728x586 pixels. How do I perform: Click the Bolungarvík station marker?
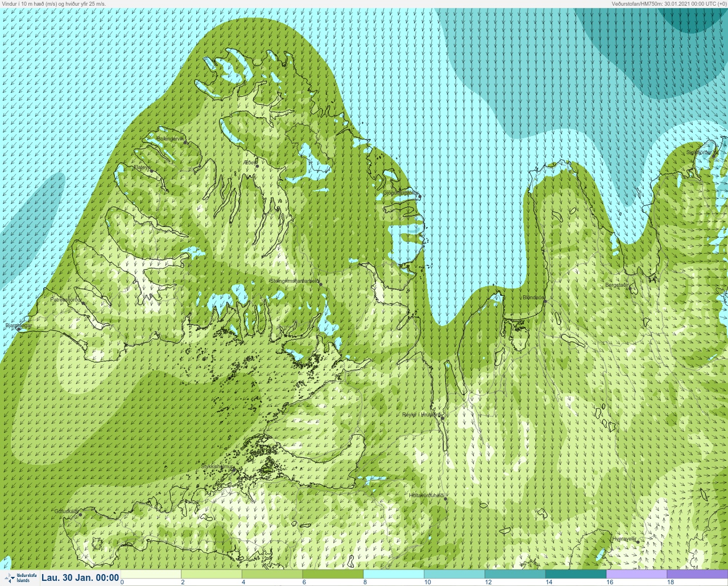(x=185, y=143)
